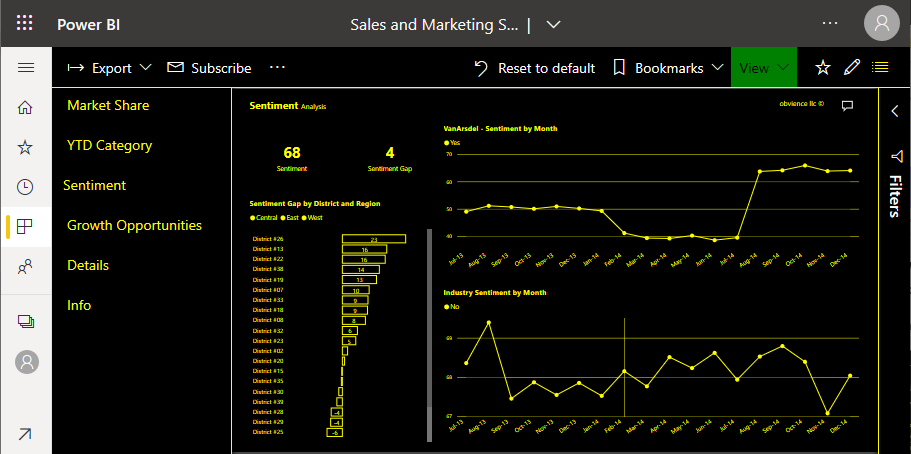Click Aug-13 peak point on Industry chart

[489, 322]
